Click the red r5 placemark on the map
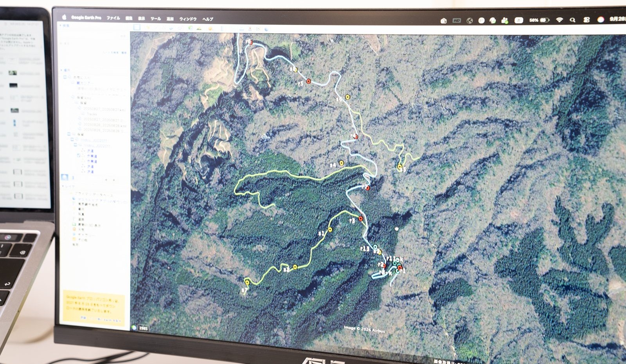 [308, 81]
